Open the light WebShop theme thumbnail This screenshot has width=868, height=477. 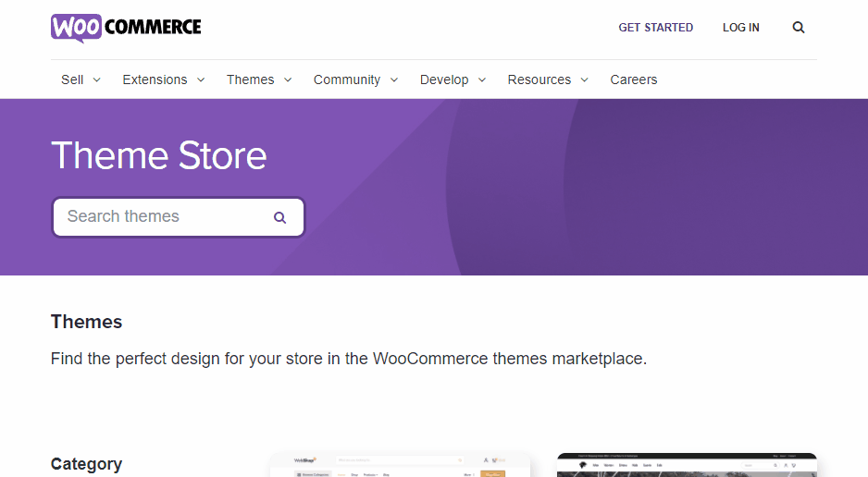pos(401,465)
